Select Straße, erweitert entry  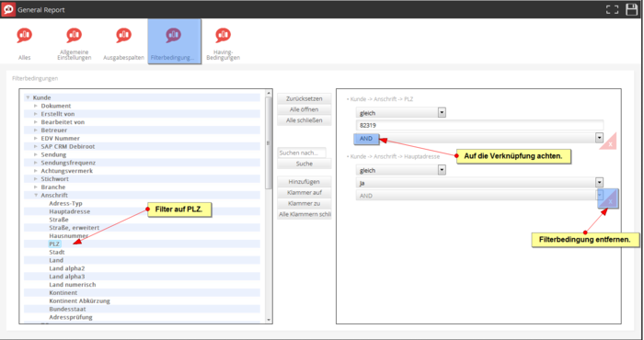click(74, 228)
